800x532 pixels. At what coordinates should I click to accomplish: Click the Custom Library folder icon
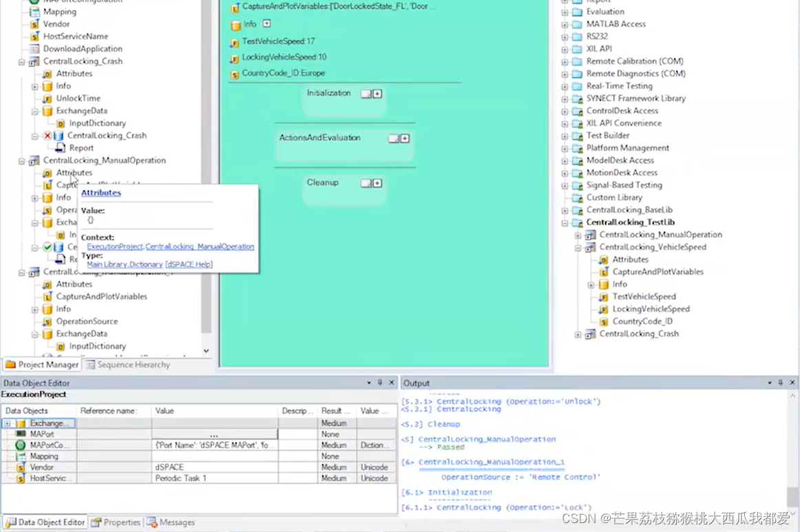pos(577,198)
